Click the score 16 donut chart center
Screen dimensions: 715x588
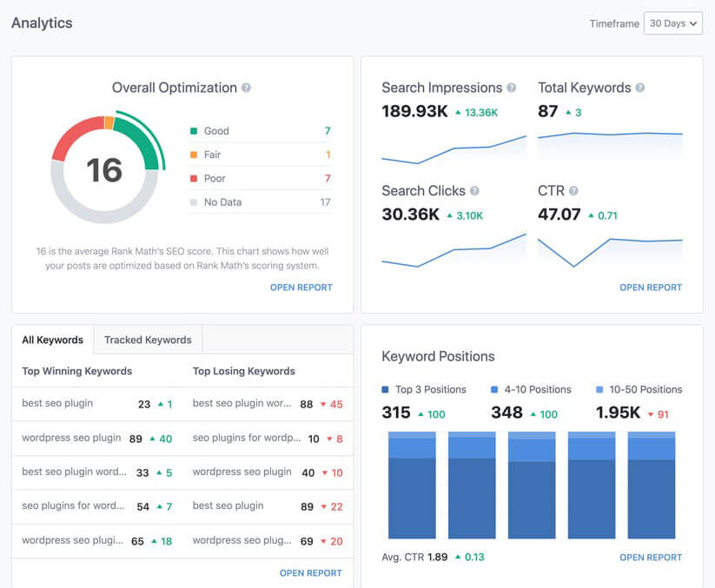click(x=104, y=170)
